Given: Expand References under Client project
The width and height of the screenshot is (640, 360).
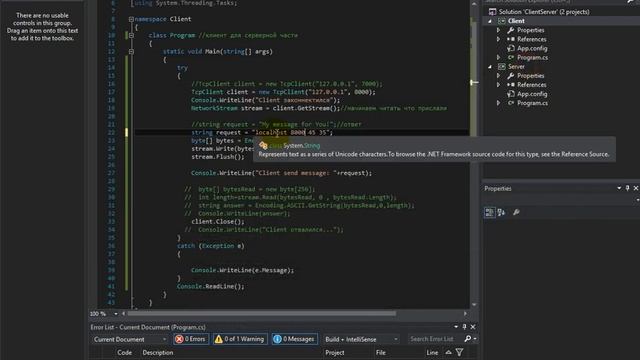Looking at the screenshot, I should click(x=498, y=39).
